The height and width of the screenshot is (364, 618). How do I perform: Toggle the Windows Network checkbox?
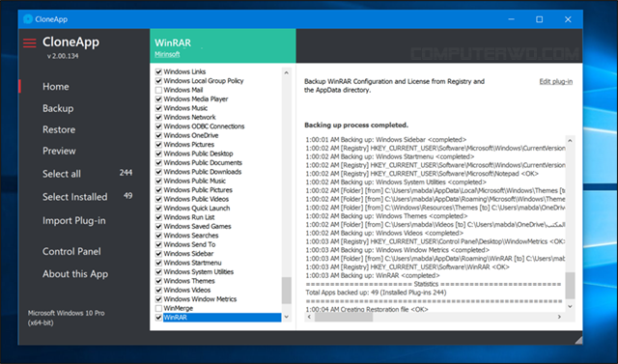point(158,117)
